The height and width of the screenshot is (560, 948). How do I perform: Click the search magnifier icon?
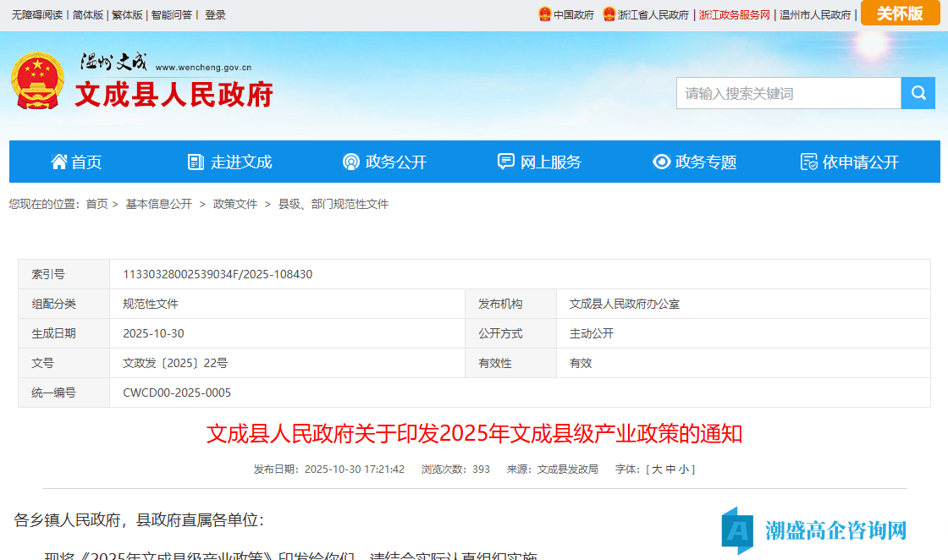[x=918, y=93]
